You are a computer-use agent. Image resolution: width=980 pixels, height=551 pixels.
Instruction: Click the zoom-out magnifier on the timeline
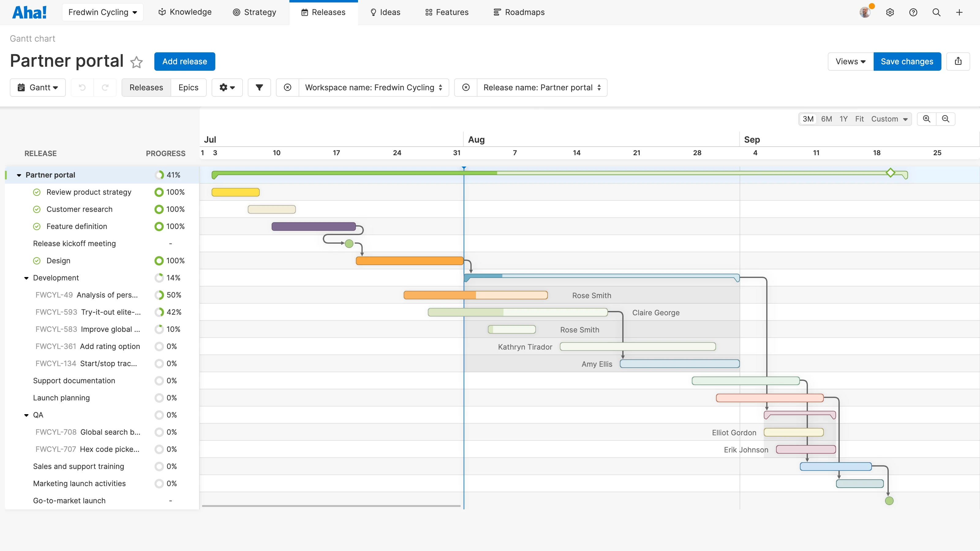click(x=946, y=119)
